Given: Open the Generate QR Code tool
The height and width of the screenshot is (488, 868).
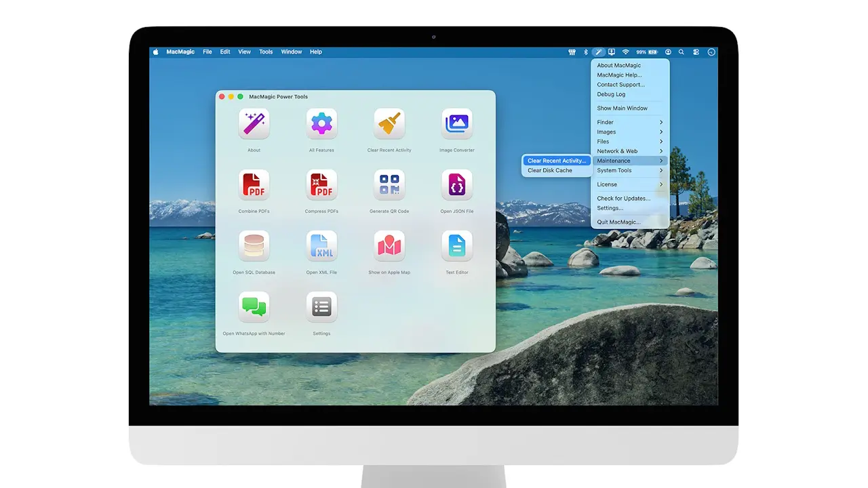Looking at the screenshot, I should coord(389,185).
